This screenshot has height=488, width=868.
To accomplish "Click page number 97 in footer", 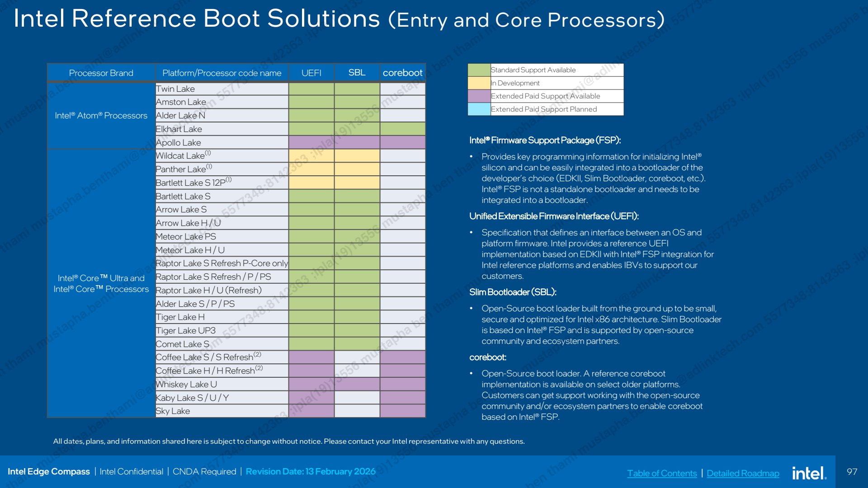I will click(x=852, y=472).
